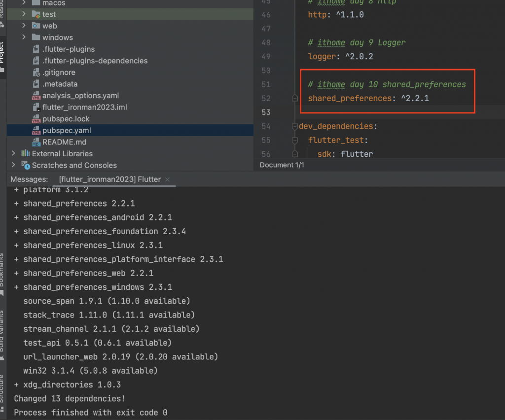Expand the windows folder chevron
This screenshot has height=420, width=505.
(x=24, y=37)
